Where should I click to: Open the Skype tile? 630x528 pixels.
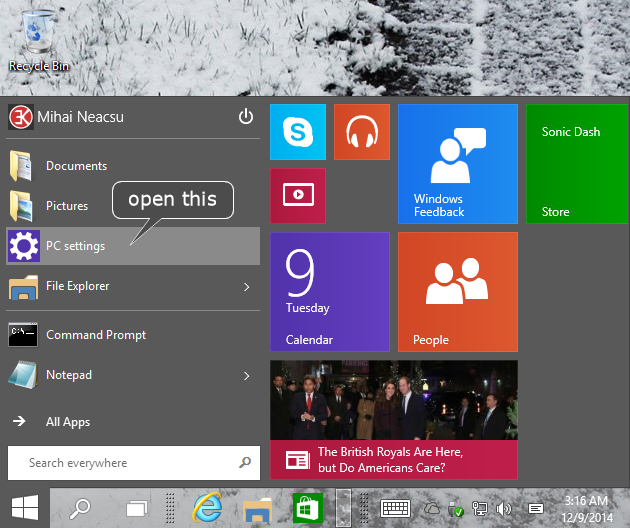pyautogui.click(x=298, y=132)
